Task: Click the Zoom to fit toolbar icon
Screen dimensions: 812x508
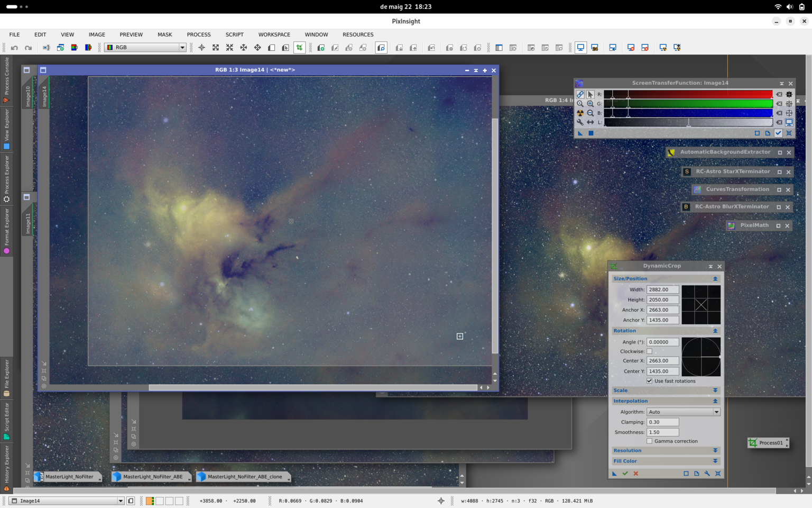Action: [x=216, y=48]
